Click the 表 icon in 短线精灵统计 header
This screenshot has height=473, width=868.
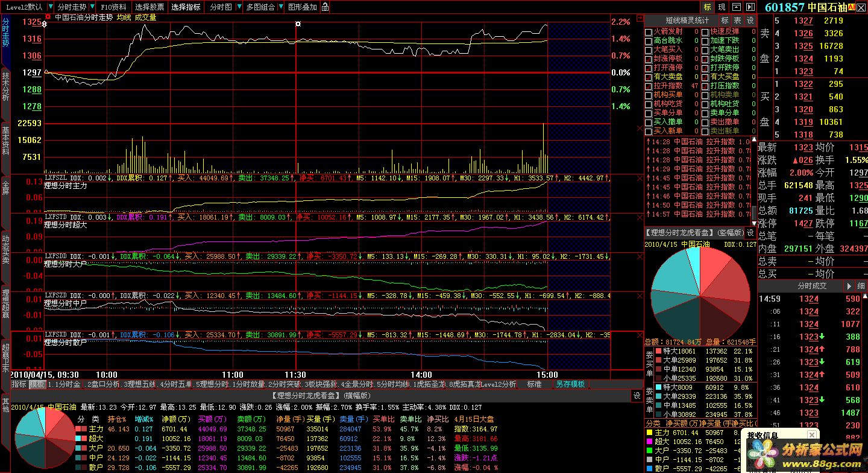click(737, 20)
